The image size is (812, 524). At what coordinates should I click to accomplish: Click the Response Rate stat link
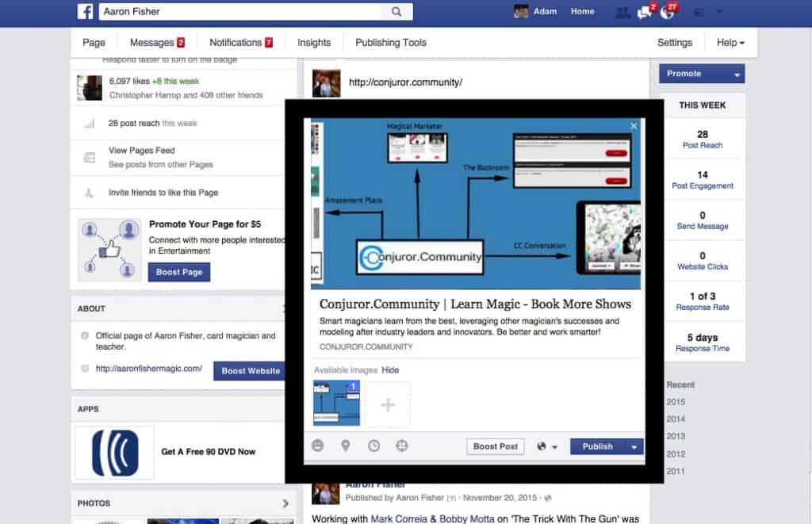703,307
